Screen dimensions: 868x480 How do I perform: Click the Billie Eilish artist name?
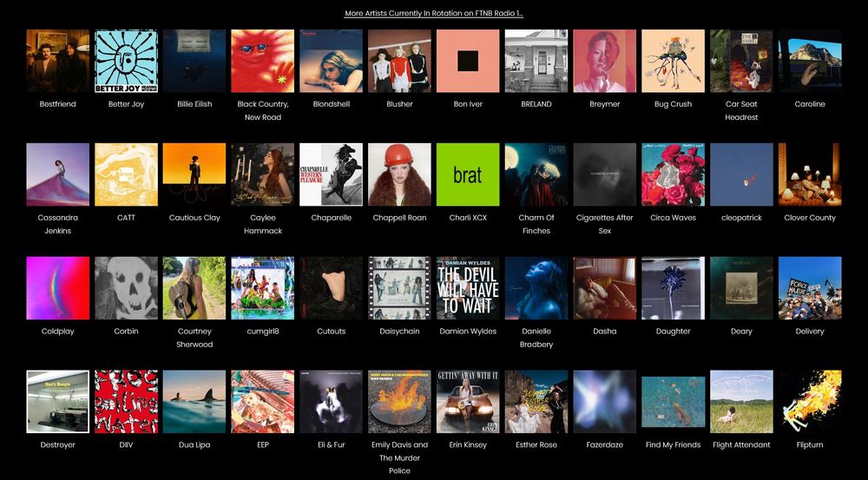tap(194, 104)
